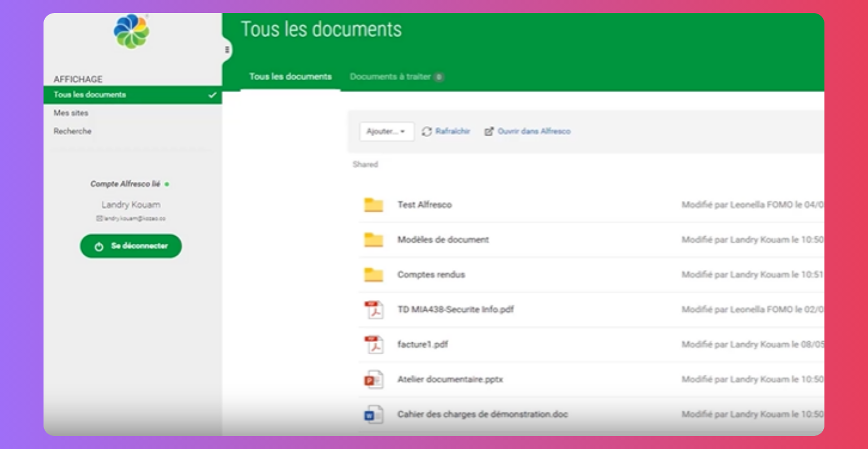Viewport: 868px width, 449px height.
Task: Open Recherche in sidebar
Action: coord(72,131)
